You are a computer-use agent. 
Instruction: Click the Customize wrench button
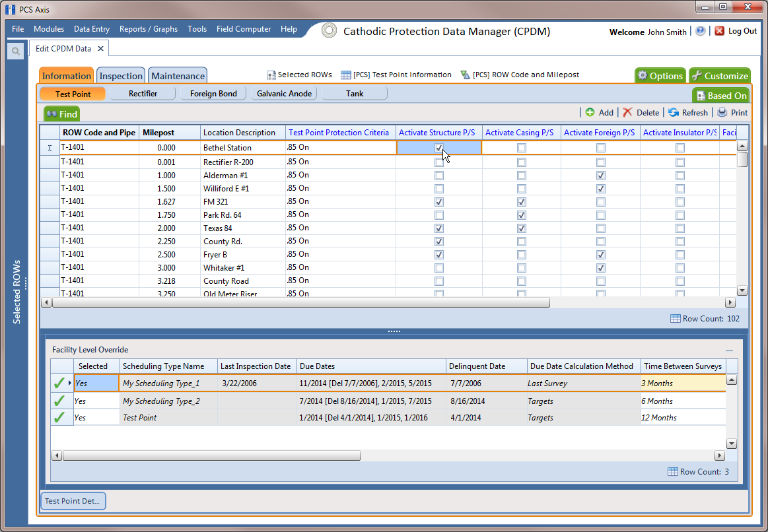pyautogui.click(x=720, y=76)
